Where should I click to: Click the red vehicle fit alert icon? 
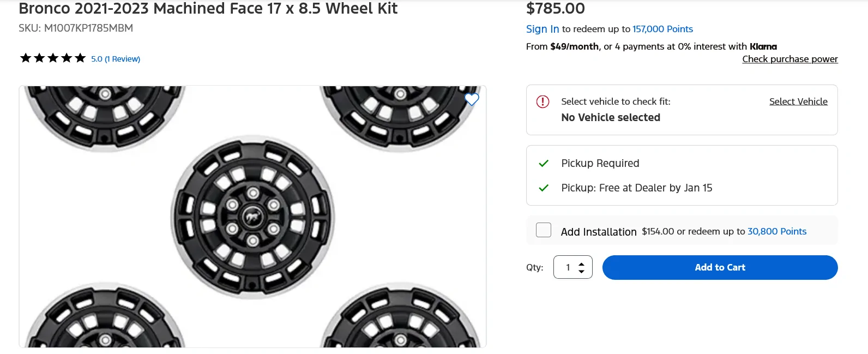(542, 101)
